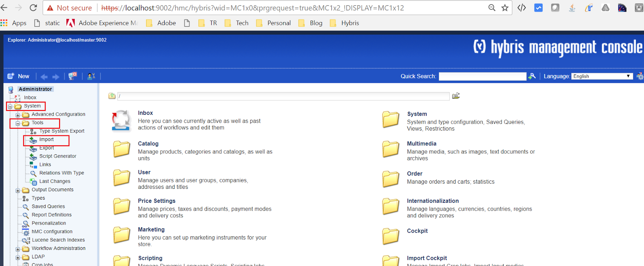
Task: Open Report Definitions in tree
Action: pyautogui.click(x=52, y=215)
